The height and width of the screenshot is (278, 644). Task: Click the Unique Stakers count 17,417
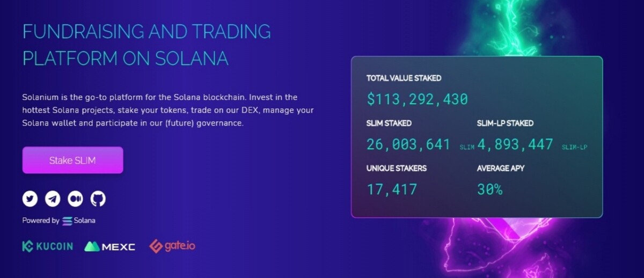[392, 189]
